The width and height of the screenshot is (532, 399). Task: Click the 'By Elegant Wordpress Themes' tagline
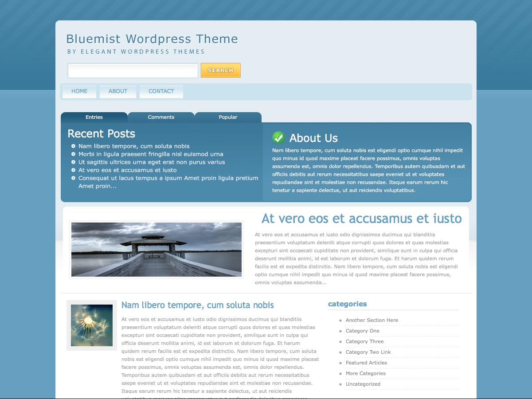[x=136, y=51]
